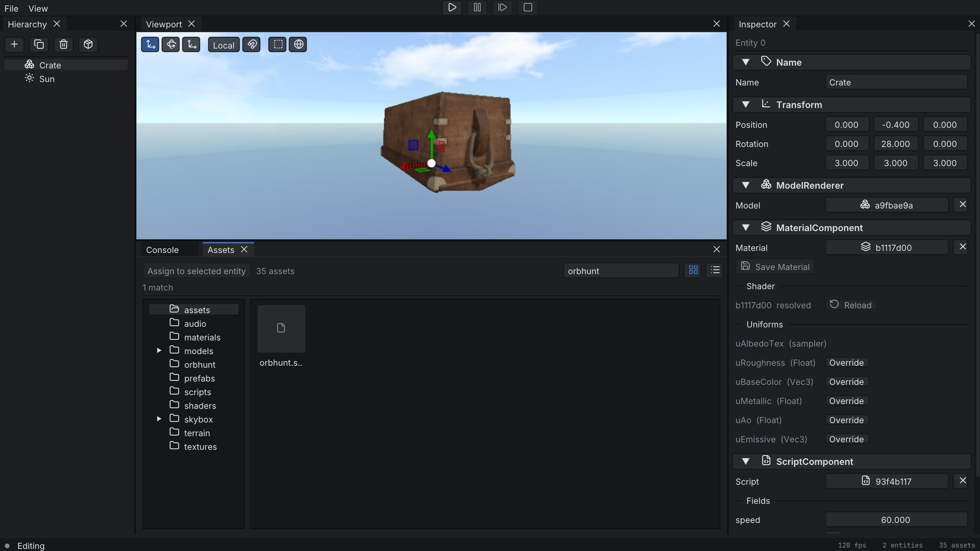Viewport: 980px width, 551px height.
Task: Switch assets to grid view
Action: click(693, 270)
